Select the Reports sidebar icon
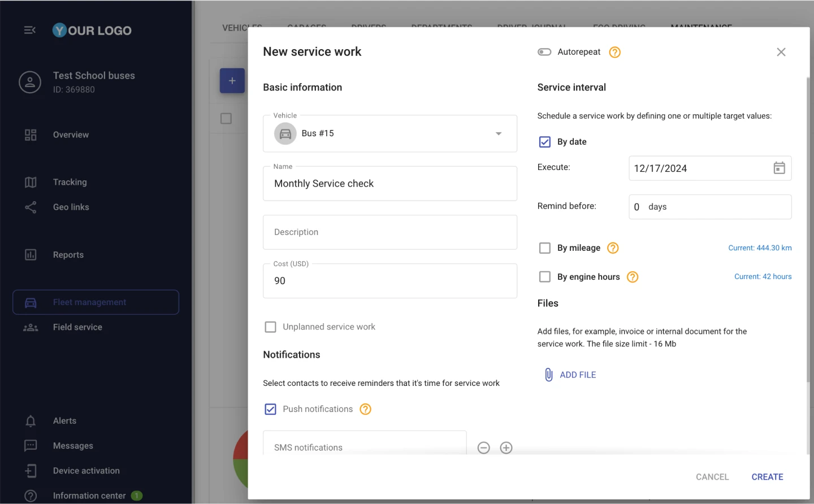Viewport: 814px width, 504px height. pyautogui.click(x=30, y=254)
